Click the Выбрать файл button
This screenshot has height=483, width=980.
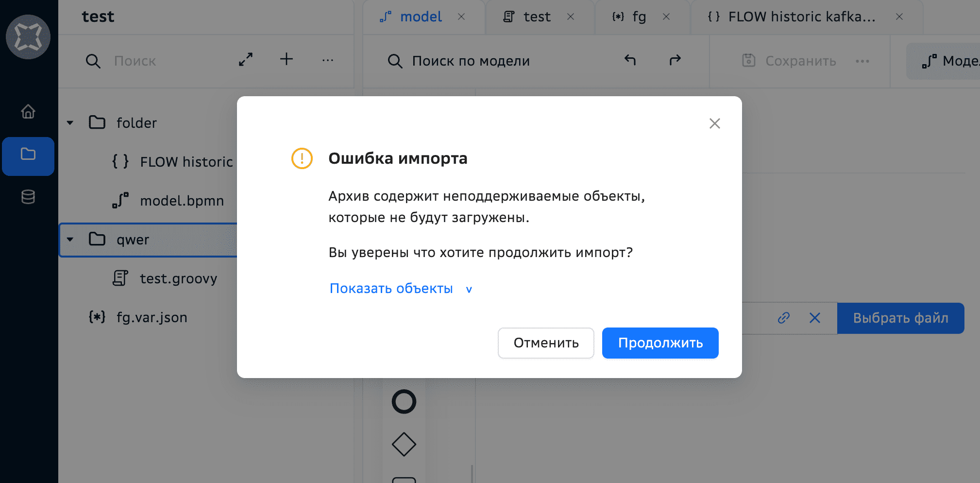pos(900,318)
